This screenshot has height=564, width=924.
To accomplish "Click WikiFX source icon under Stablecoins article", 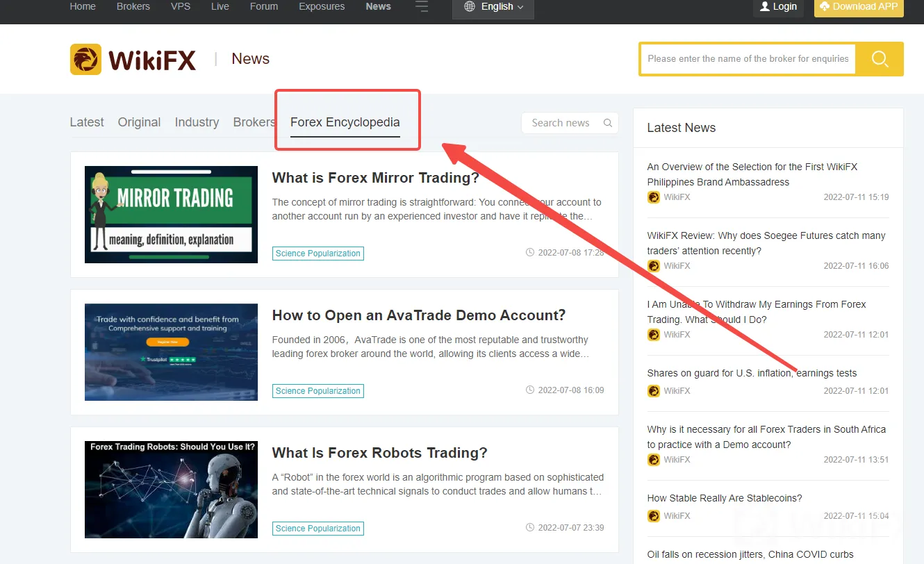I will (653, 516).
